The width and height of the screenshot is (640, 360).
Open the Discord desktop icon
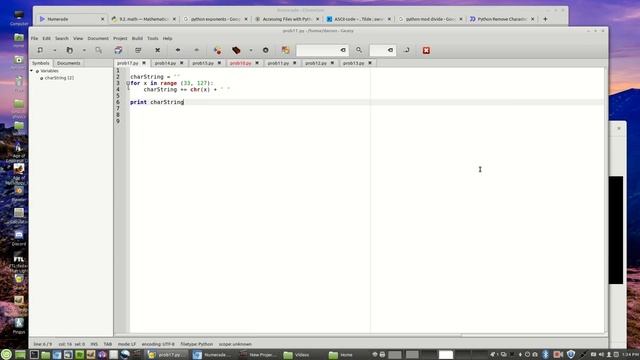point(19,238)
